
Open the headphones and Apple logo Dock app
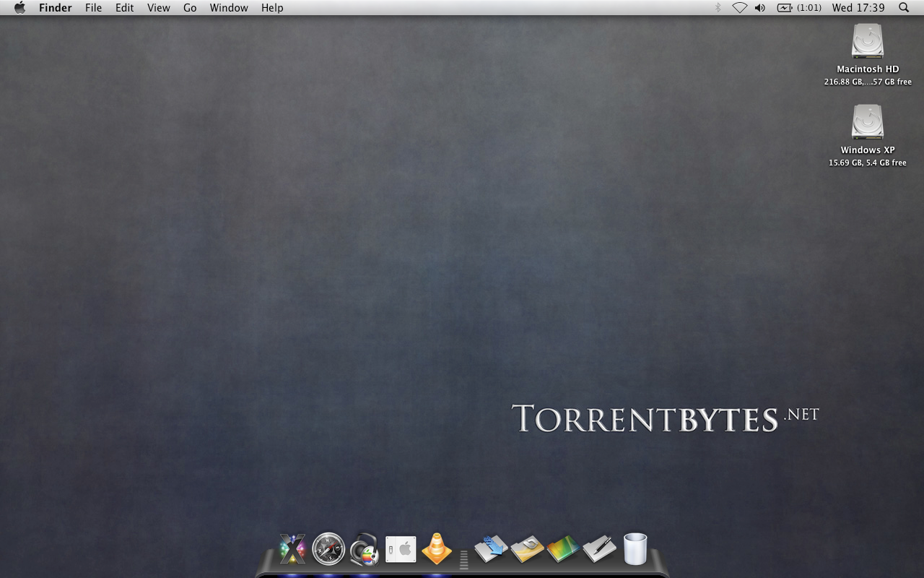[365, 550]
